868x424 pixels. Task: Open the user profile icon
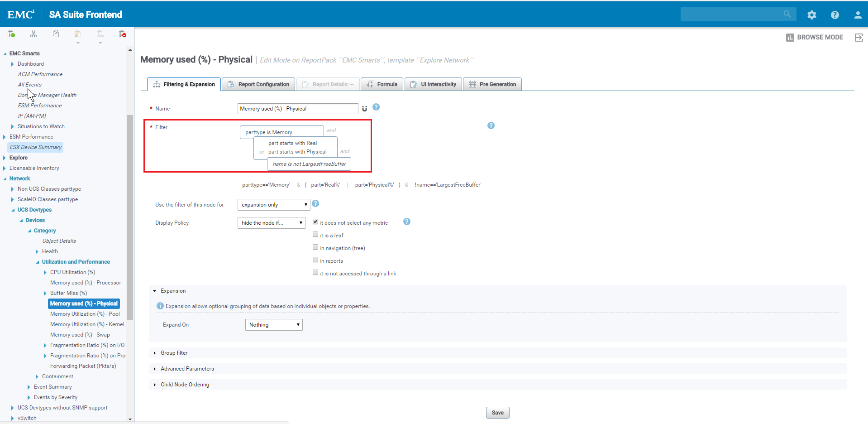click(x=857, y=15)
